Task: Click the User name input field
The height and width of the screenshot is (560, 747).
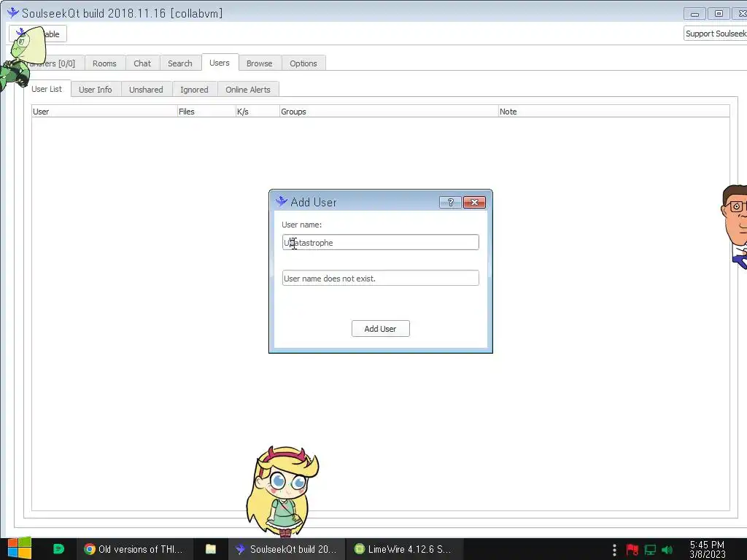Action: [380, 242]
